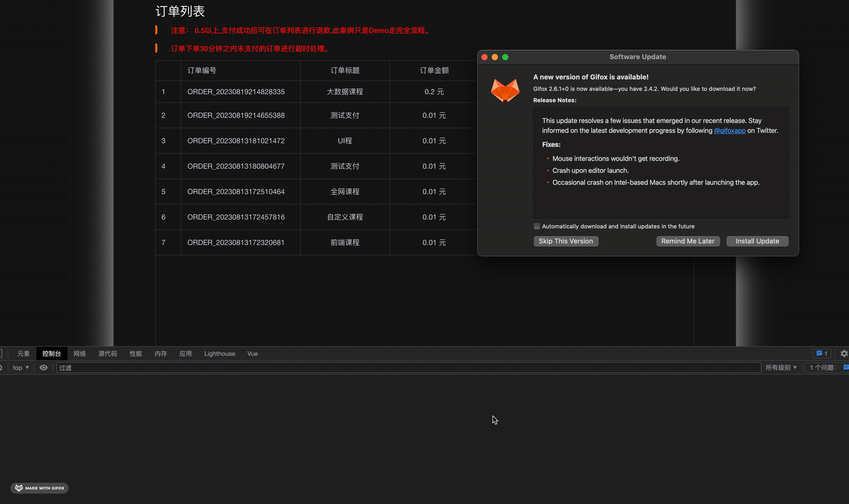Focus the 过滤 console filter field
Image resolution: width=849 pixels, height=504 pixels.
[408, 367]
